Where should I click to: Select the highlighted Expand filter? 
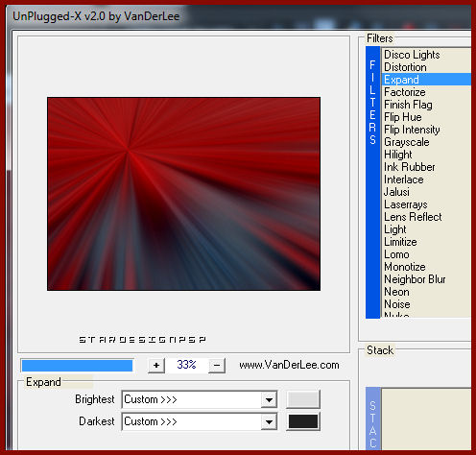(426, 80)
